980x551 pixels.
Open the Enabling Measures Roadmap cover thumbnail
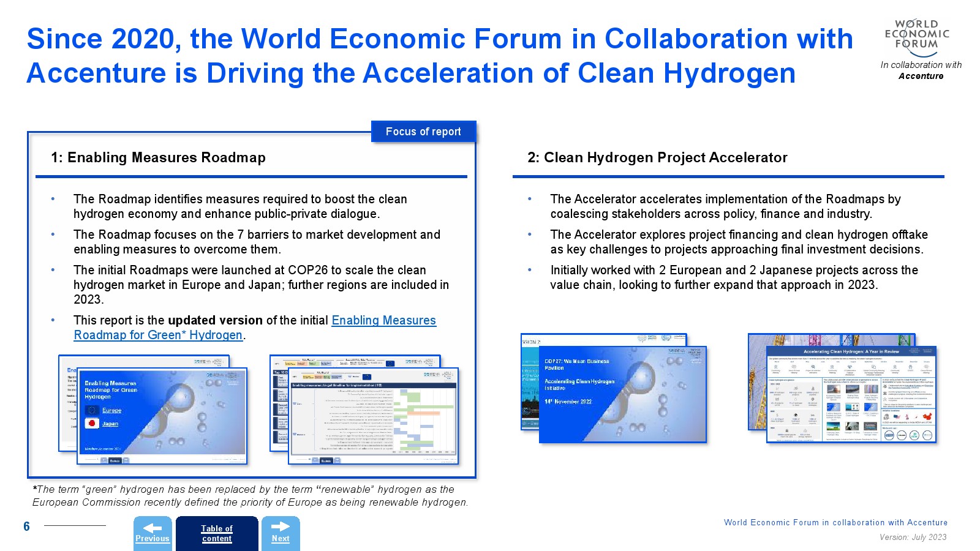[162, 416]
